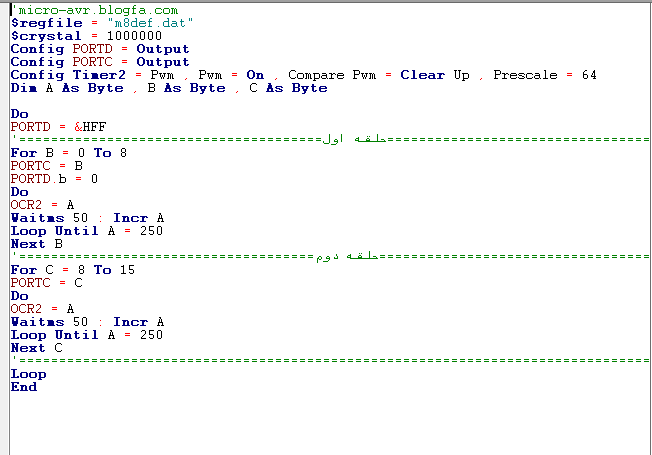Click the End keyword on last line
The width and height of the screenshot is (652, 455).
coord(23,387)
